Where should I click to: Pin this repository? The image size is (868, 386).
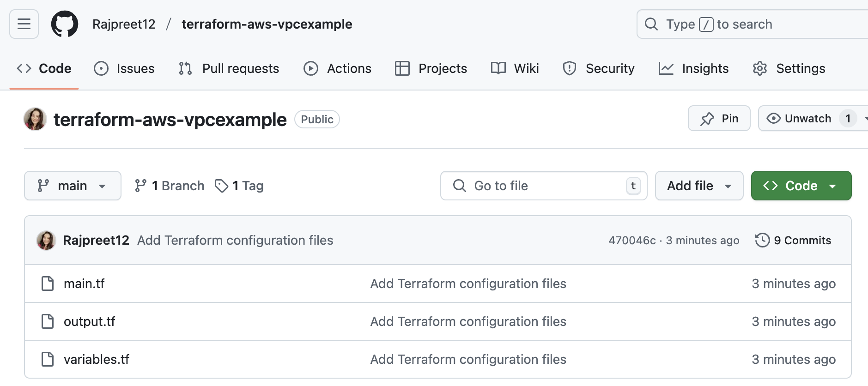click(x=719, y=119)
